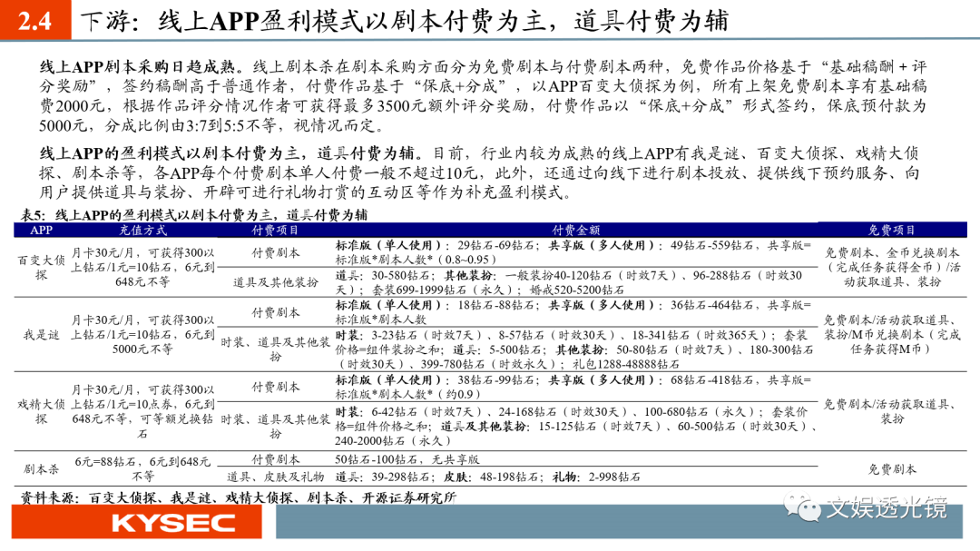
Task: Click the orange "2.4" section number badge
Action: (x=35, y=20)
